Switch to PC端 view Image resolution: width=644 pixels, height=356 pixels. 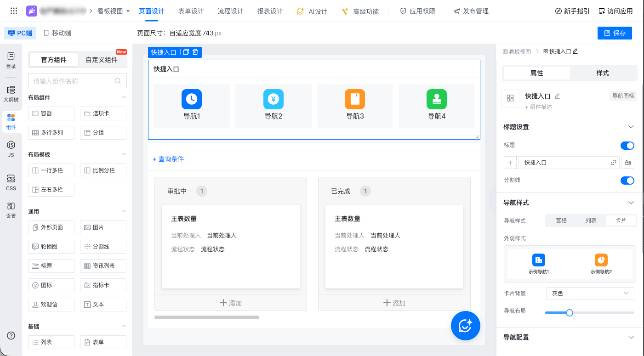click(x=20, y=33)
